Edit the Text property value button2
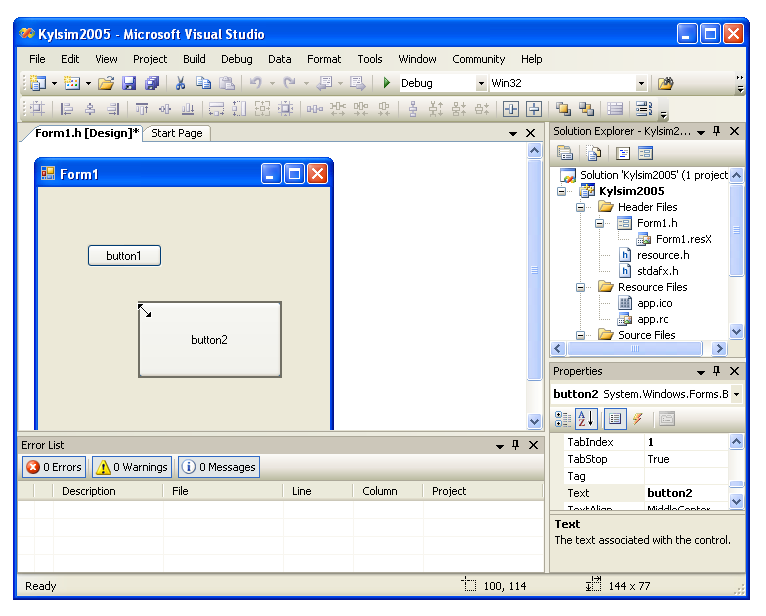 point(686,493)
